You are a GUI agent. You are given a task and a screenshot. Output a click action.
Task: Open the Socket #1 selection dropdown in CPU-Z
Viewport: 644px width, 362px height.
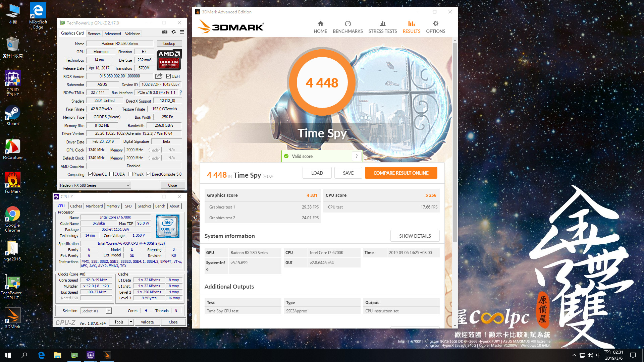(x=96, y=311)
